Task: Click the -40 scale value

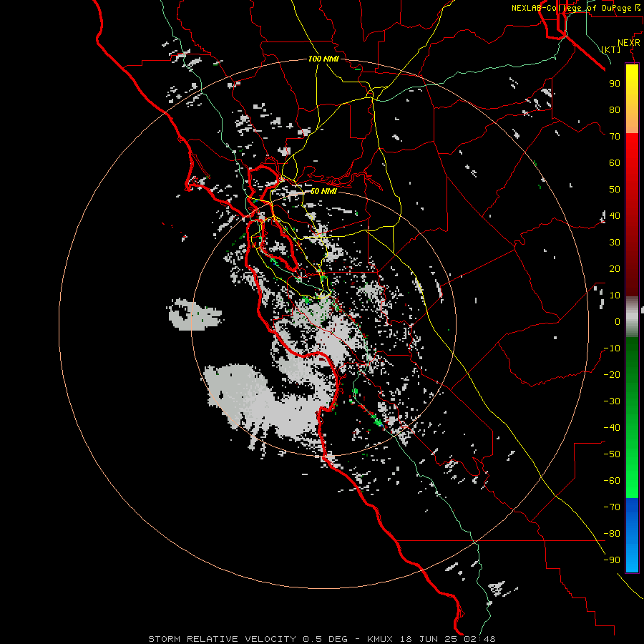Action: (x=612, y=428)
